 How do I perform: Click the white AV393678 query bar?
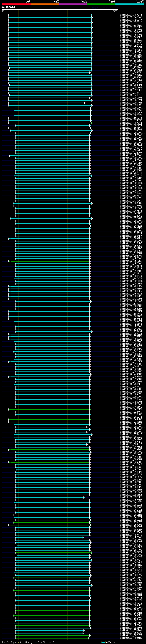60,10
